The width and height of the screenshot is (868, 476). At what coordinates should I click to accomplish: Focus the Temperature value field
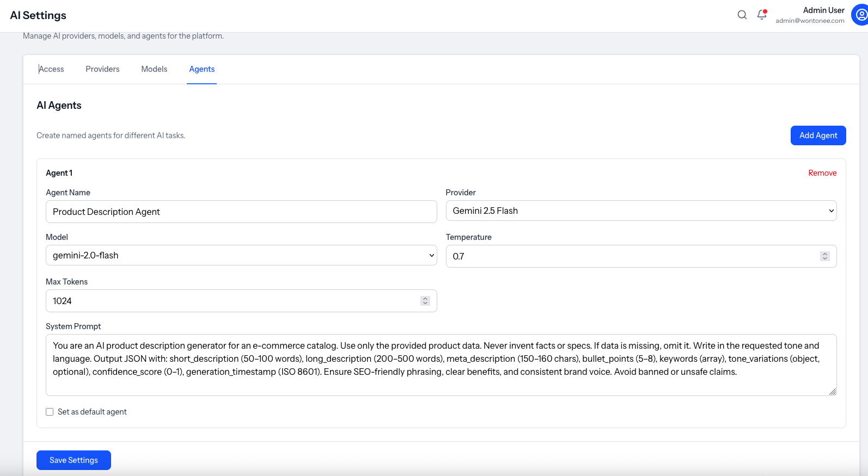[632, 256]
